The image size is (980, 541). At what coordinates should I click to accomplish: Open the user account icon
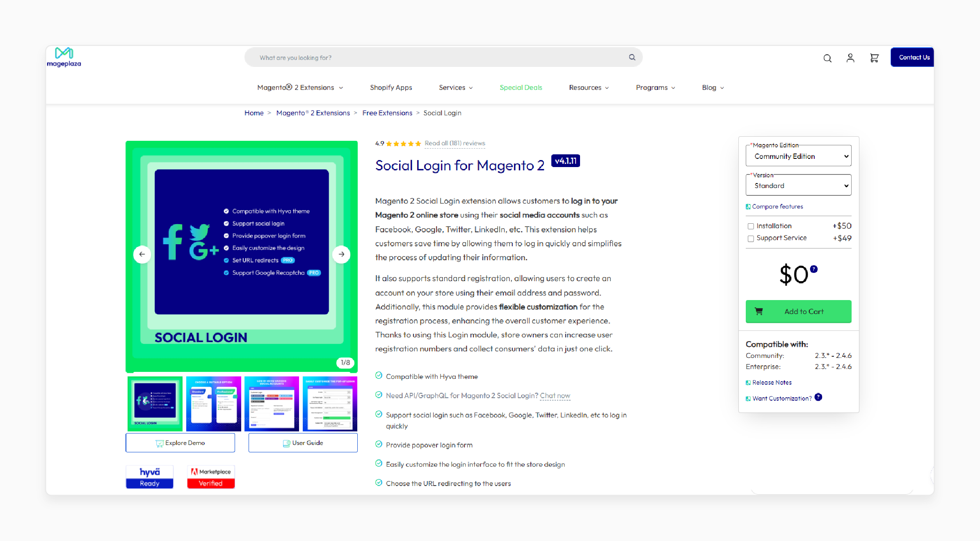pos(850,58)
